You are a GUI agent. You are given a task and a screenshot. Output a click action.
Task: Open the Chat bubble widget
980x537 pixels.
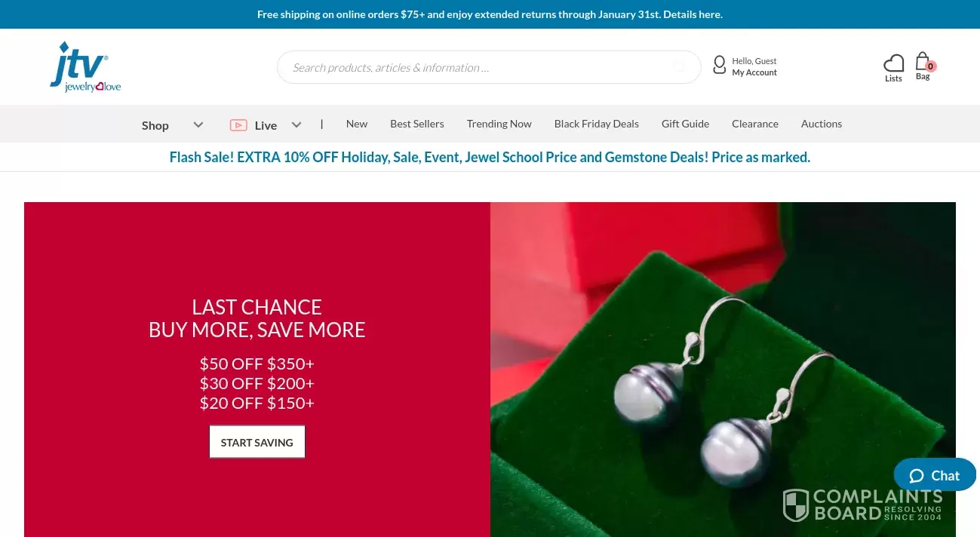pyautogui.click(x=935, y=475)
